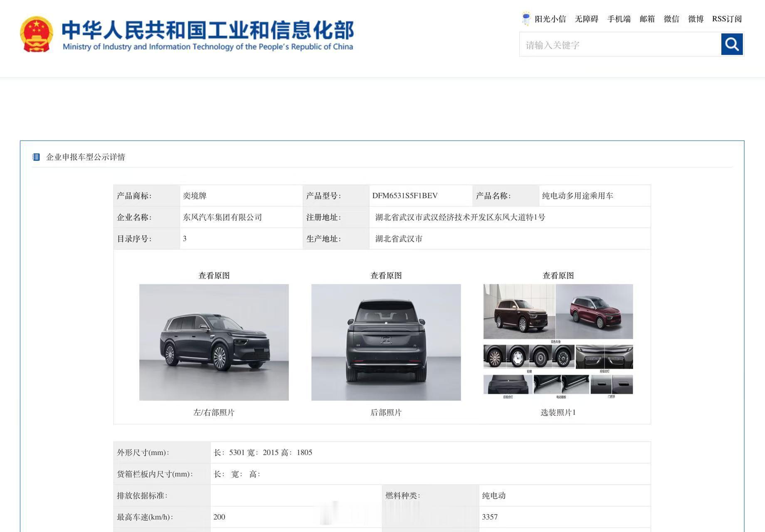Click the 货箱栏板内尺寸(mm) label cell
Viewport: 765px width, 532px height.
[162, 474]
